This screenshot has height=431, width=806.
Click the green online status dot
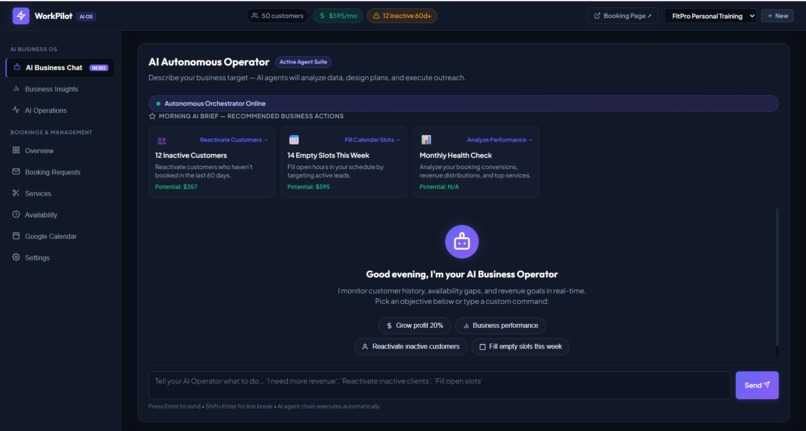[x=158, y=103]
